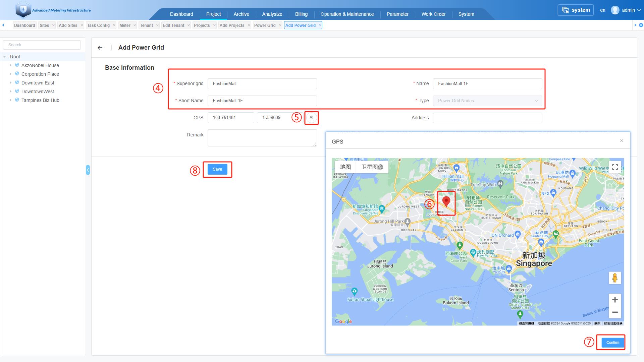Zoom in on the map
Viewport: 644px width, 362px height.
(x=615, y=300)
